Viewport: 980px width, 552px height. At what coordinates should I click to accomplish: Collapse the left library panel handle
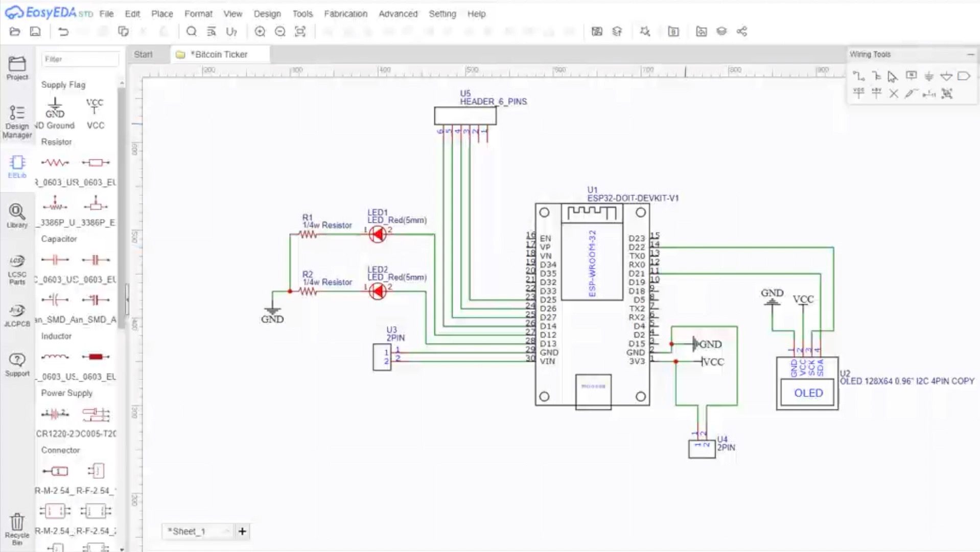point(127,300)
